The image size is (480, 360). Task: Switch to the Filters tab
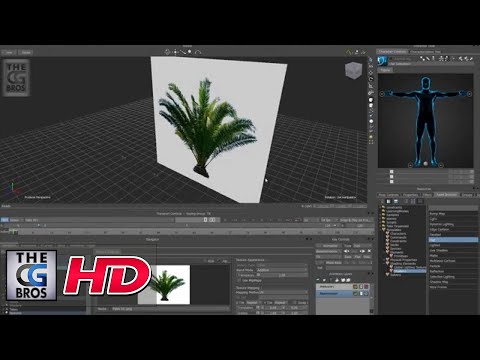pos(427,195)
